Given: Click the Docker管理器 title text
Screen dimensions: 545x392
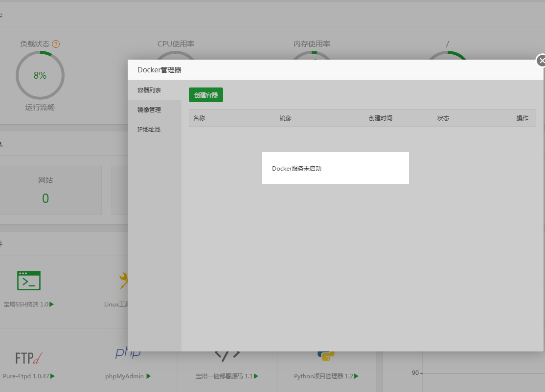Looking at the screenshot, I should [x=159, y=70].
